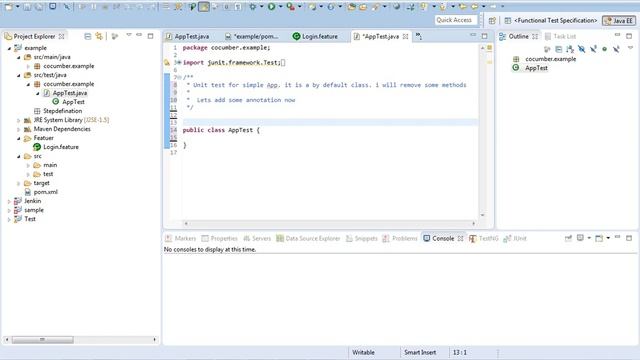Image resolution: width=640 pixels, height=360 pixels.
Task: Click the Save toolbar icon
Action: coord(27,7)
